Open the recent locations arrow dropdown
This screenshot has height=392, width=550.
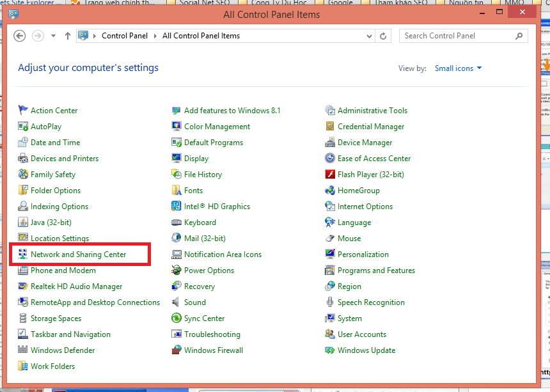point(53,36)
